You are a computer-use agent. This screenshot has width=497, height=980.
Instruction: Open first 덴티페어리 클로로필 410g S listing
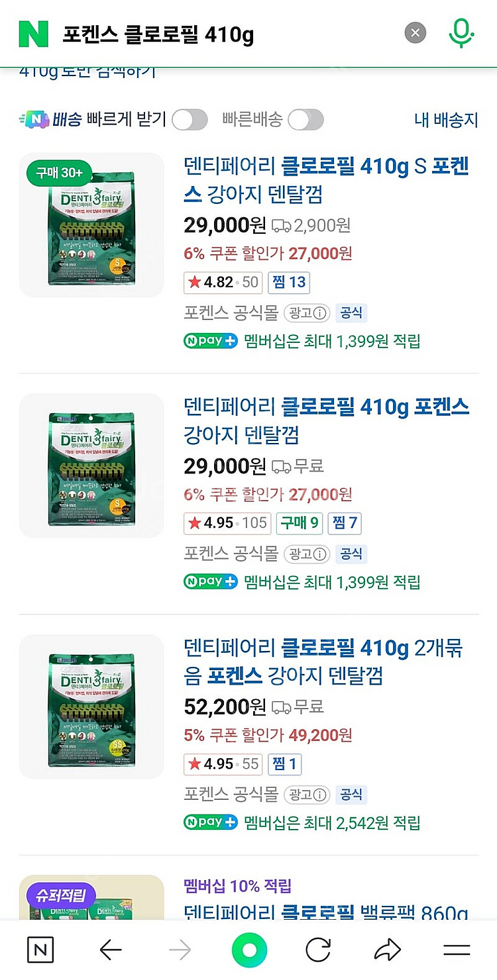[x=326, y=180]
